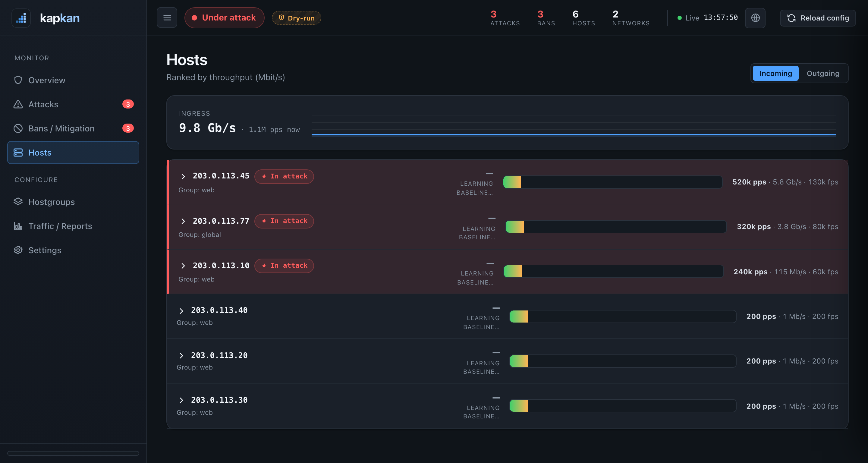This screenshot has height=463, width=868.
Task: Expand host row 203.0.113.45
Action: pos(183,176)
